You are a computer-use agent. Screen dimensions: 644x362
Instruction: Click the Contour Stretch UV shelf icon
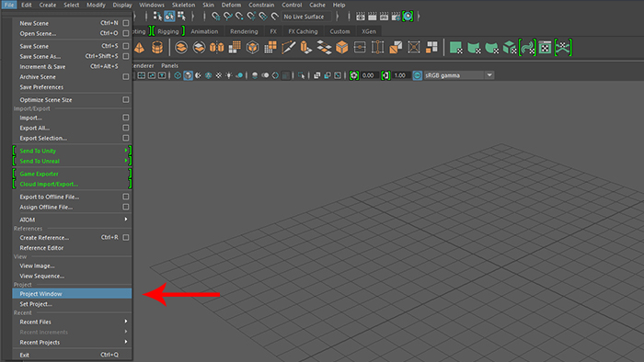pyautogui.click(x=527, y=48)
